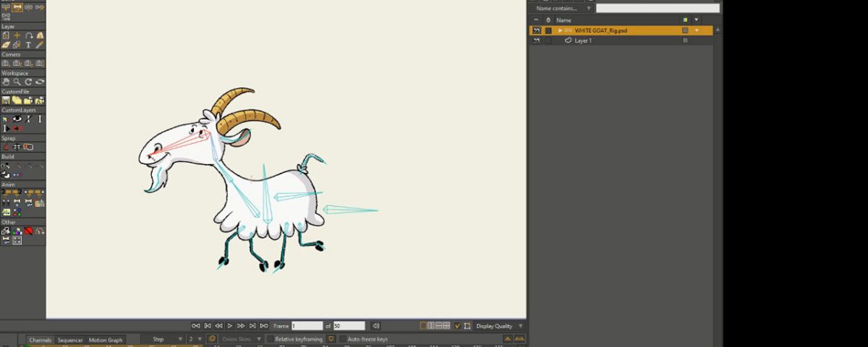The width and height of the screenshot is (868, 347).
Task: Select the Zoom Workspace magnifier tool
Action: [x=17, y=82]
